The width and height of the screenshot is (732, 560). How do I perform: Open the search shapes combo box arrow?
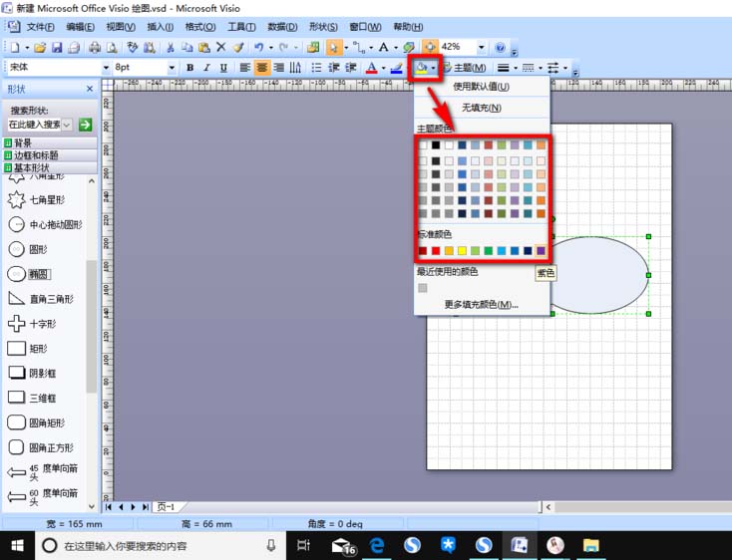tap(67, 125)
